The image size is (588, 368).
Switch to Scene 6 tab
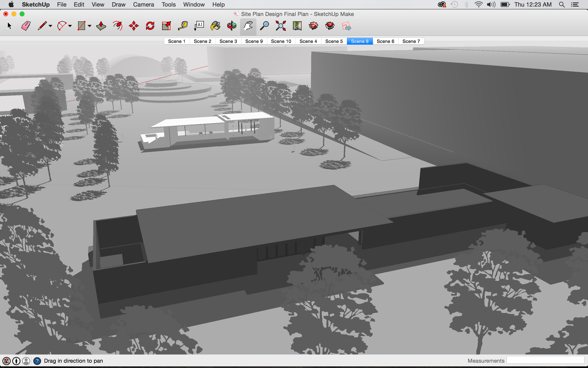385,41
